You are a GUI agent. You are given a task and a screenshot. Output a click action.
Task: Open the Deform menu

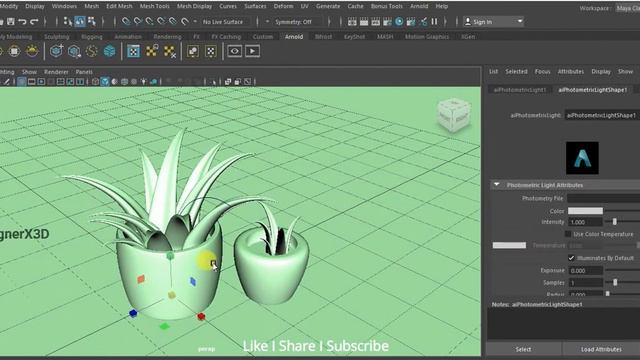point(283,6)
